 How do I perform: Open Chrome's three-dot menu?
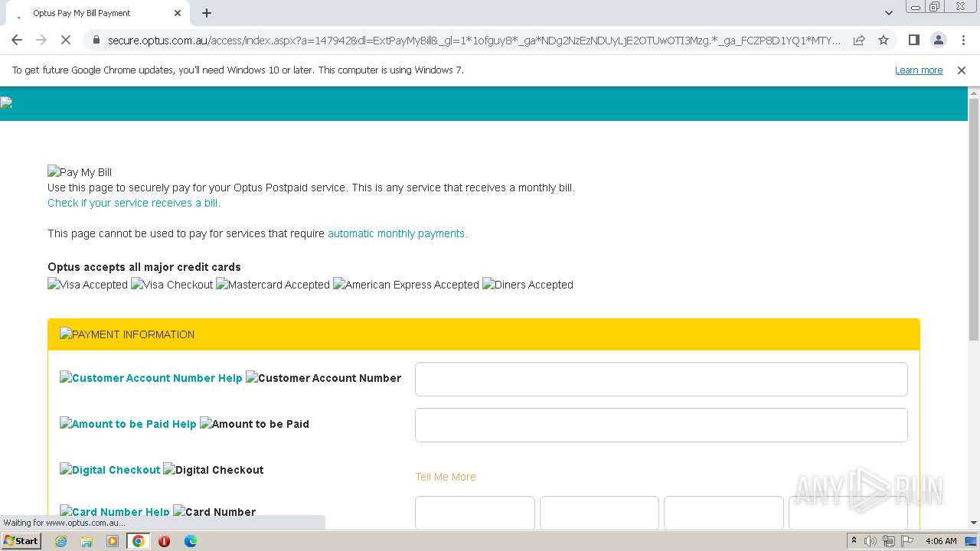coord(963,40)
